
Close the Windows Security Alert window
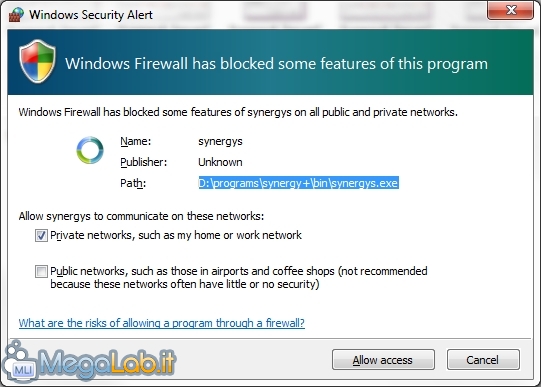point(511,10)
